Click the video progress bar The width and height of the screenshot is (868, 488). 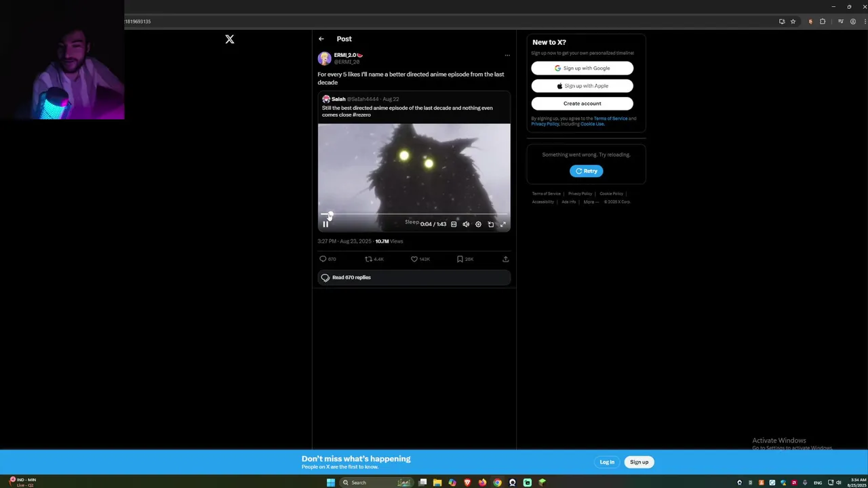click(414, 215)
